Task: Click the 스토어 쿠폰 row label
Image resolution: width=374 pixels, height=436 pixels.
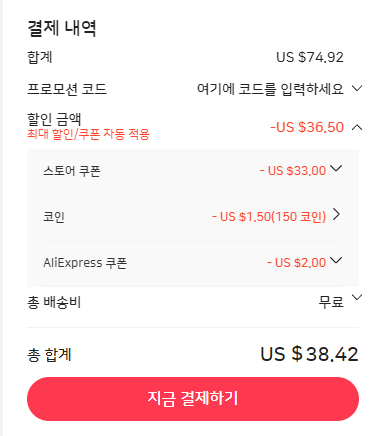Action: pyautogui.click(x=72, y=171)
